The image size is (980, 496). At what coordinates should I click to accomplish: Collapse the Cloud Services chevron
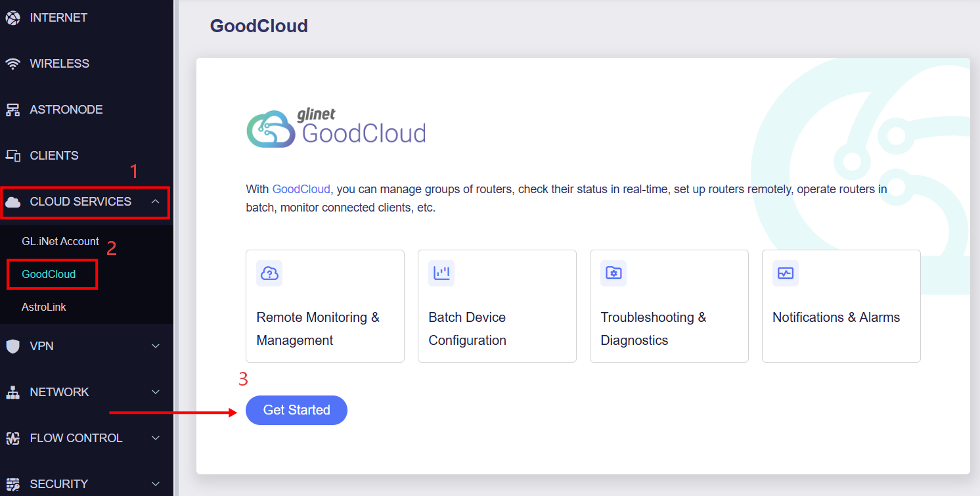coord(156,202)
